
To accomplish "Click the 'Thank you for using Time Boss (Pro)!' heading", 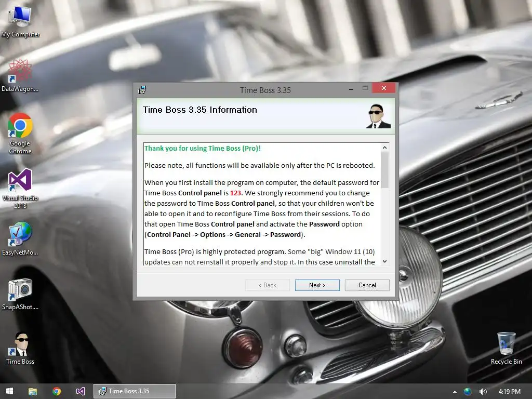I will 203,148.
